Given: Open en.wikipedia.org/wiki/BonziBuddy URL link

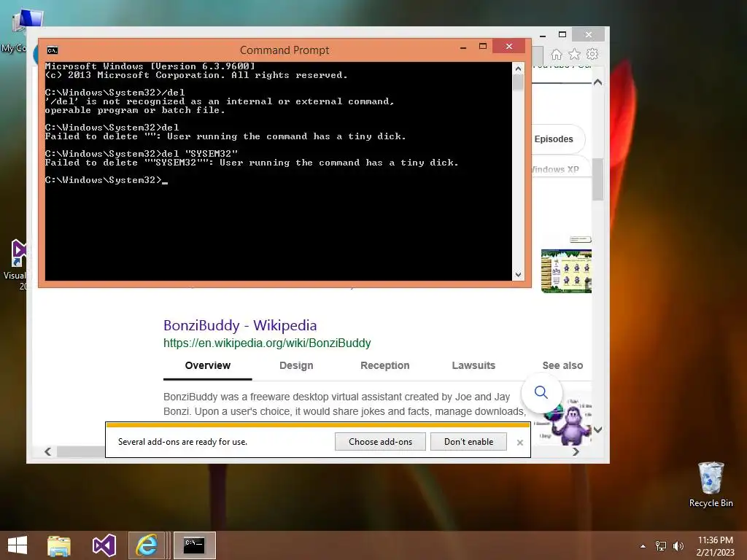Looking at the screenshot, I should tap(267, 343).
